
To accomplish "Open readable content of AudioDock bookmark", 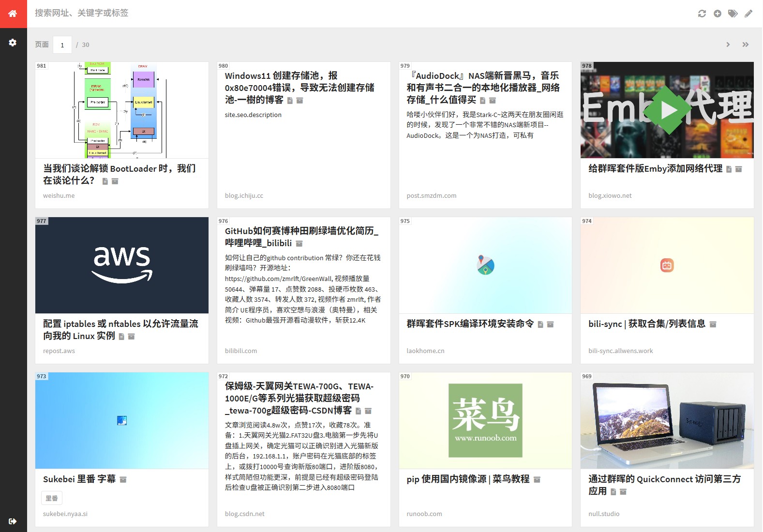I will pyautogui.click(x=482, y=101).
